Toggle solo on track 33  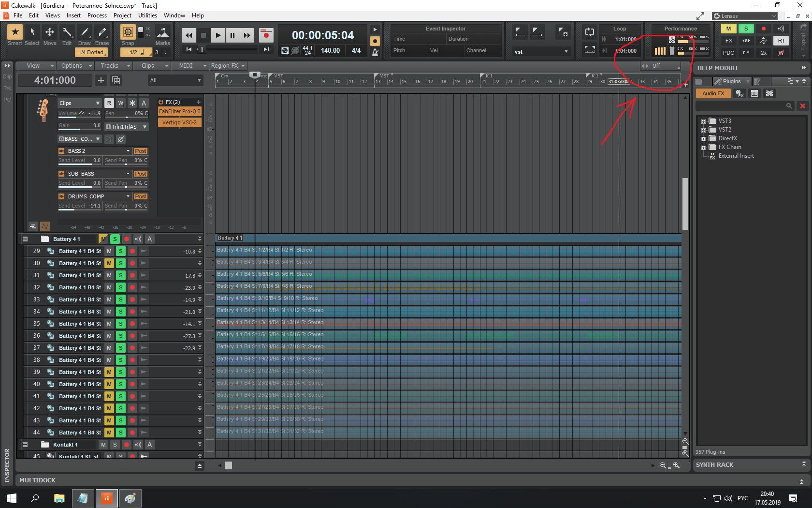coord(121,299)
